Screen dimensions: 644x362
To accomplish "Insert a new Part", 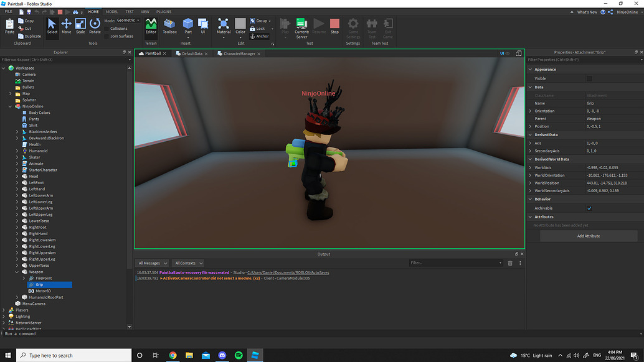I will 188,27.
